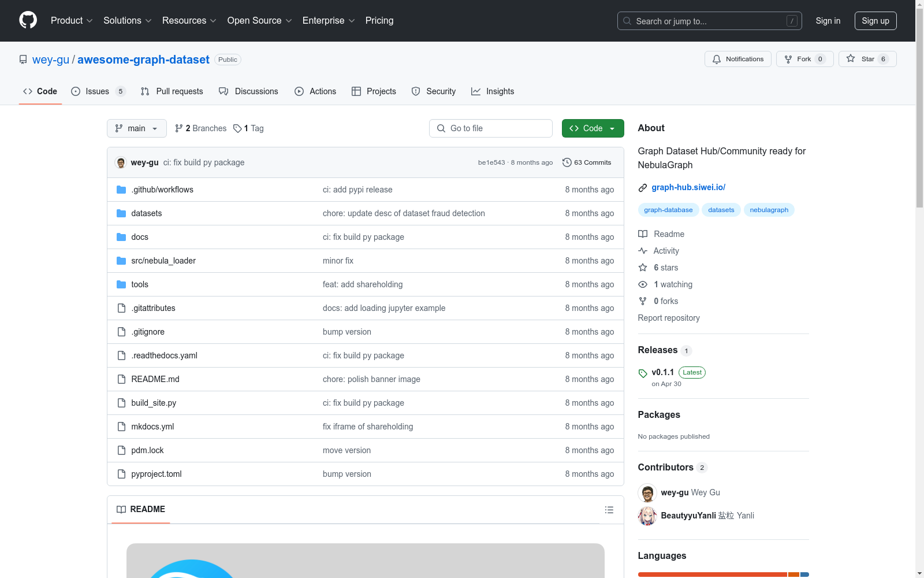View the 1 Tag page

click(x=249, y=128)
